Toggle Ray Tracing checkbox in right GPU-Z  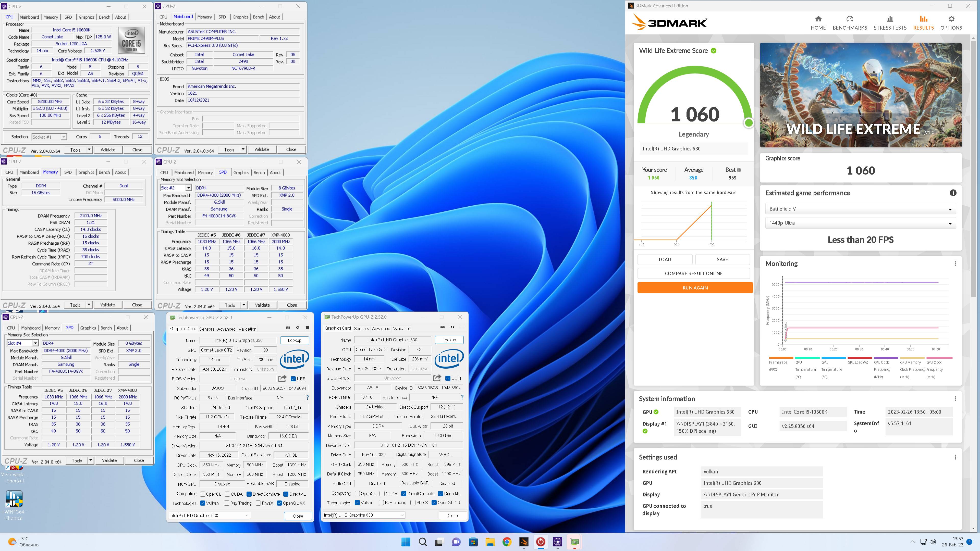[x=381, y=502]
